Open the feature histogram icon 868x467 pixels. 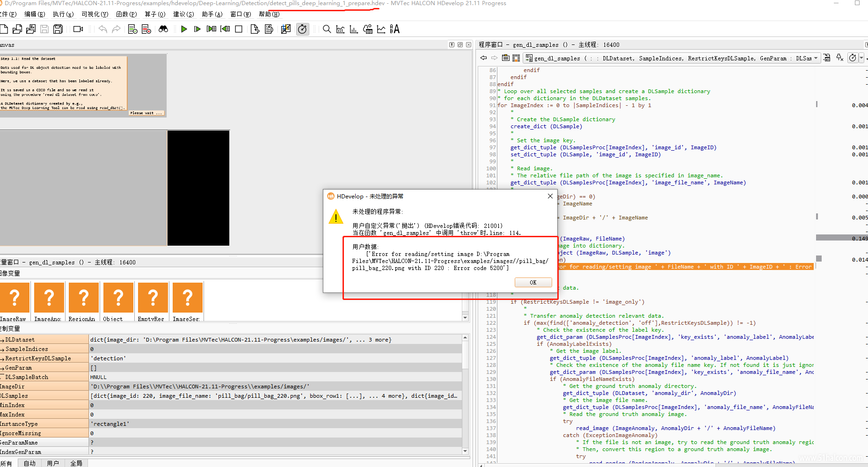(x=354, y=29)
